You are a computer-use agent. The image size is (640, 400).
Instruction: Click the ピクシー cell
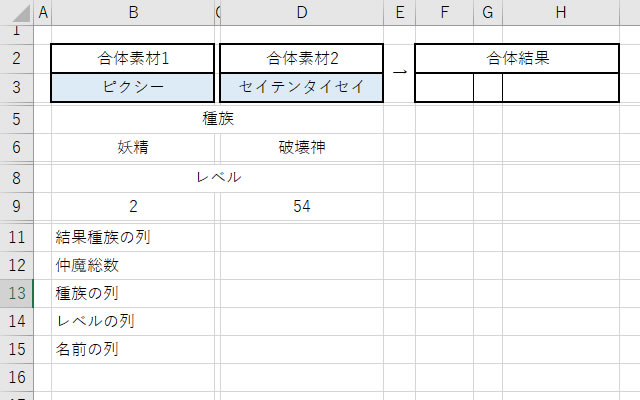[133, 87]
